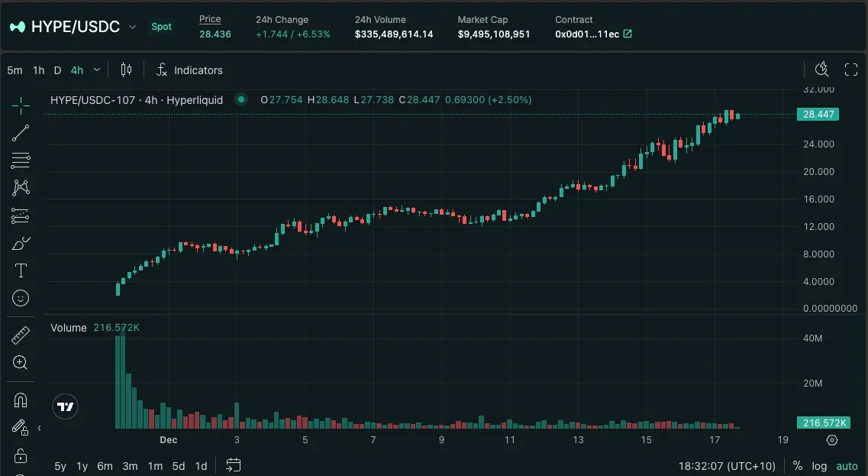Select the XABCD pattern tool

tap(21, 188)
